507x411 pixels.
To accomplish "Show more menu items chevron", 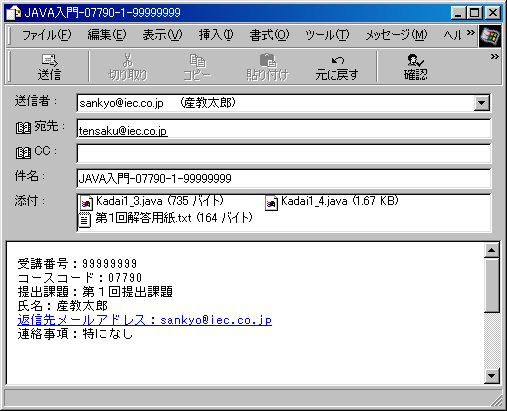I will [471, 33].
